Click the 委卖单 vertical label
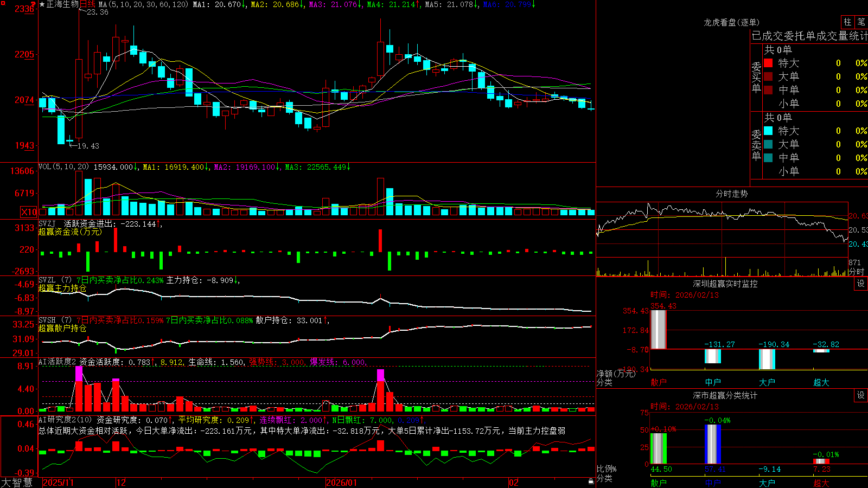 756,145
